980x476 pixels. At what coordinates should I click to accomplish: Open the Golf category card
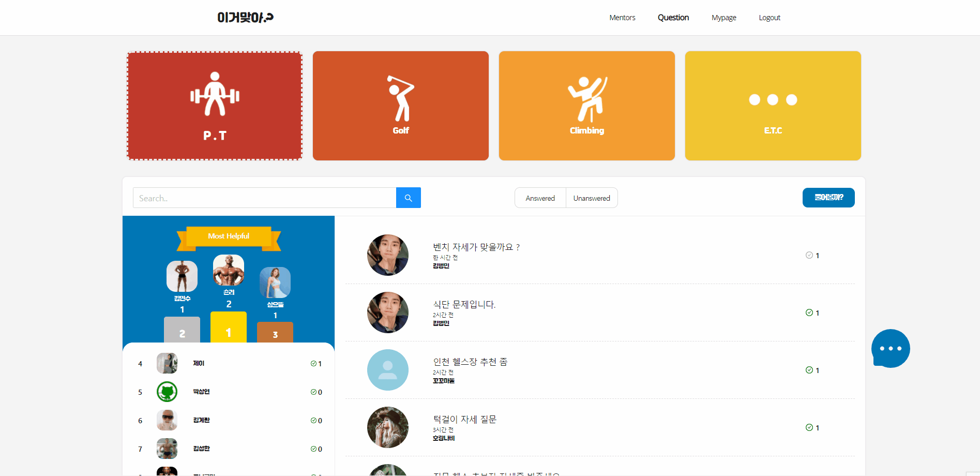coord(401,106)
